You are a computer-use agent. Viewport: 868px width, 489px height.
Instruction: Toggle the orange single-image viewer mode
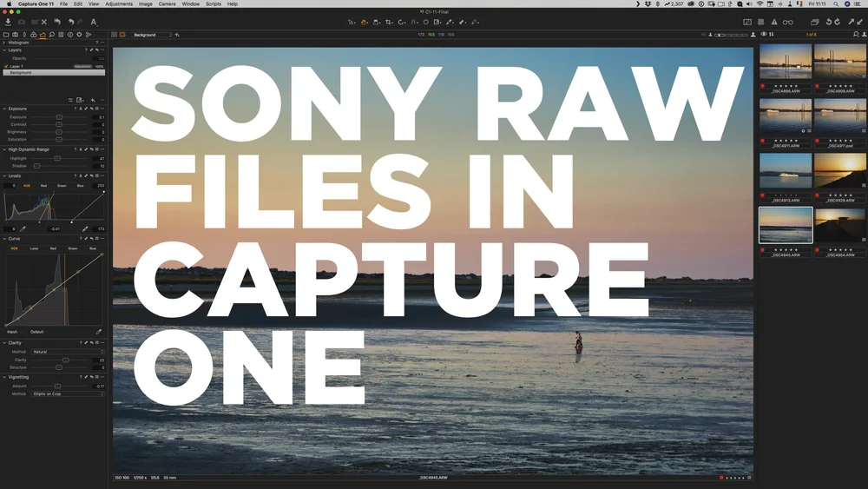point(122,35)
